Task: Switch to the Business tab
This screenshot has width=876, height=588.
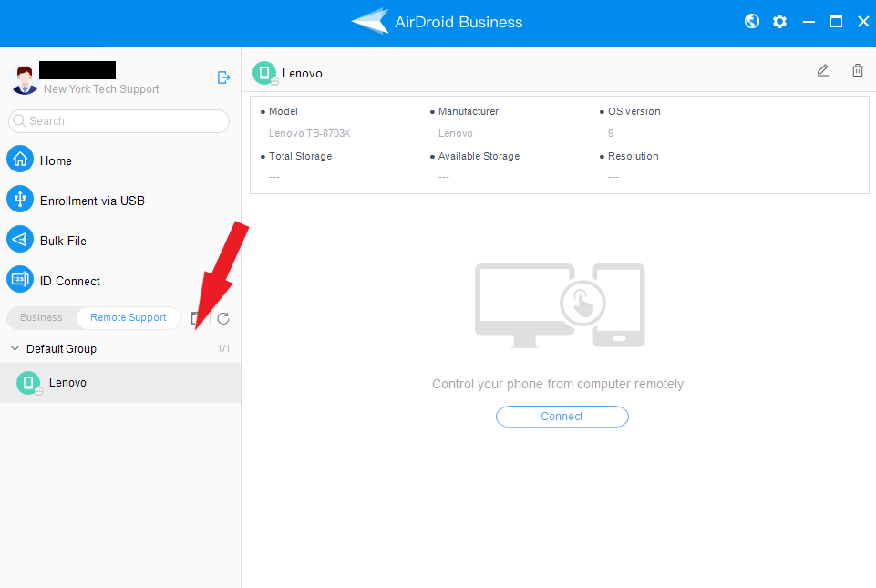Action: pos(41,317)
